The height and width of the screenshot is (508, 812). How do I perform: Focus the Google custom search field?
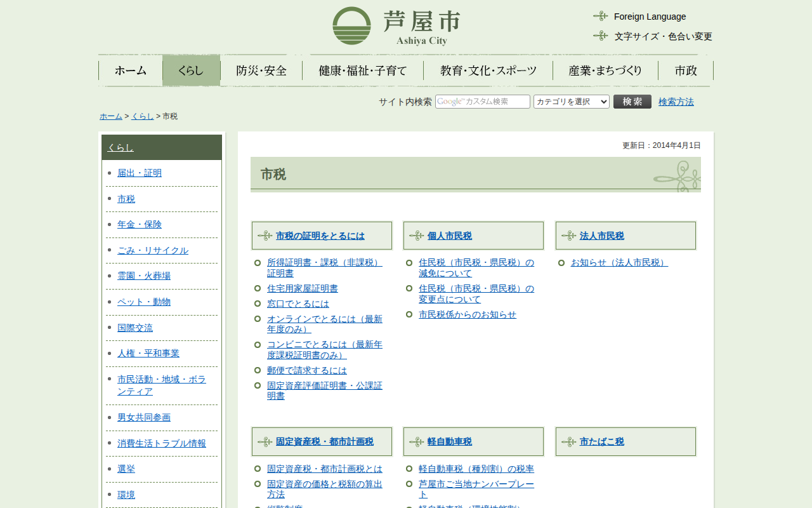[x=482, y=102]
